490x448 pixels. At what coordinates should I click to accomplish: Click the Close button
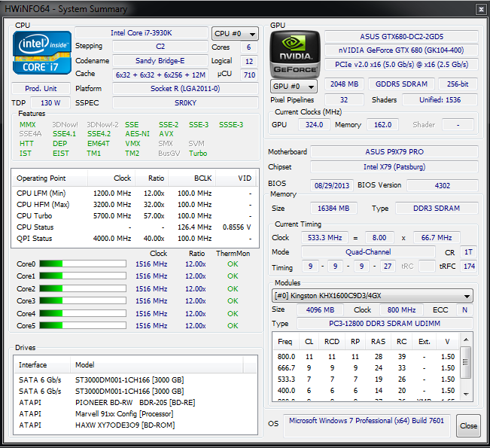point(468,426)
